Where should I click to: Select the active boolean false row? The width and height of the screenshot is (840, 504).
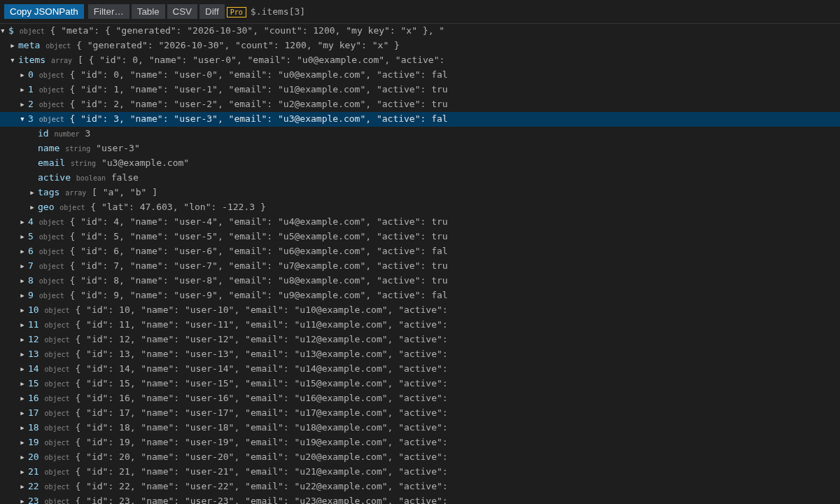click(x=420, y=178)
